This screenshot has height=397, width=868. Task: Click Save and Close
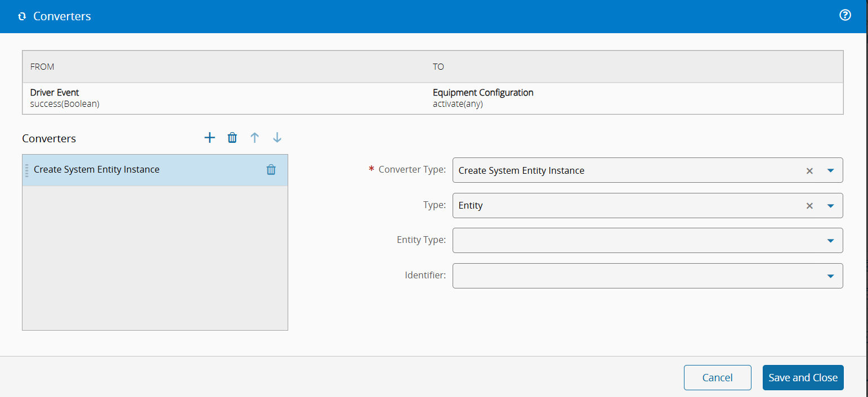(x=803, y=377)
